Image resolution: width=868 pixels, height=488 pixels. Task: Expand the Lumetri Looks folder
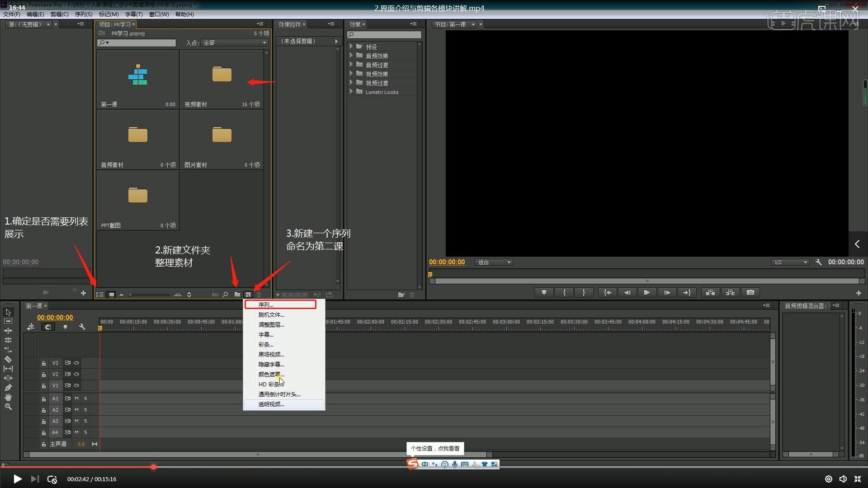pos(351,92)
